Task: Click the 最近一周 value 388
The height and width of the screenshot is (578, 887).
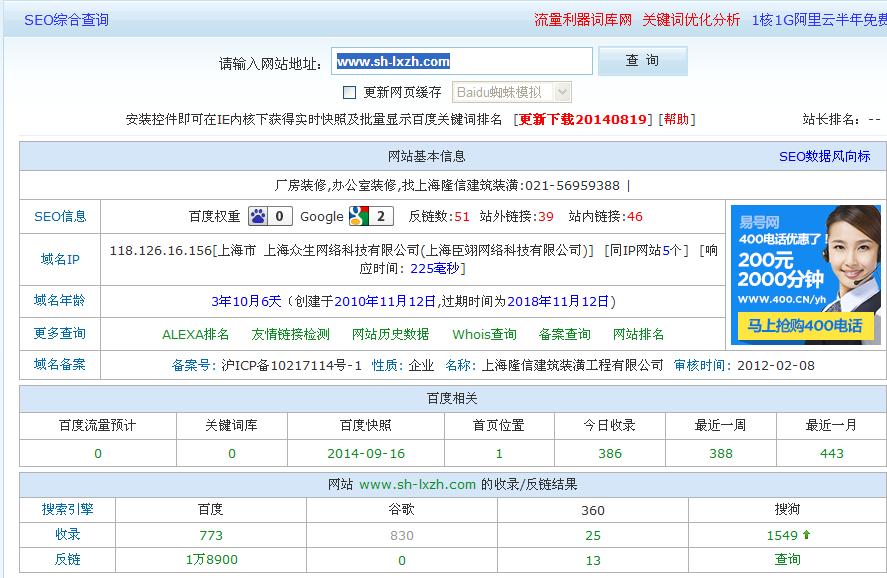Action: tap(721, 454)
